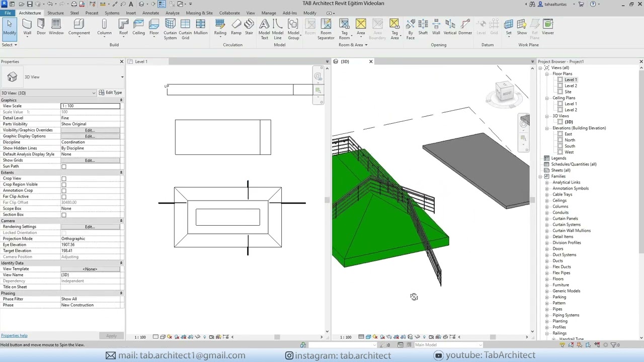This screenshot has height=362, width=644.
Task: Open the South elevation in Project Browser
Action: coord(570,146)
